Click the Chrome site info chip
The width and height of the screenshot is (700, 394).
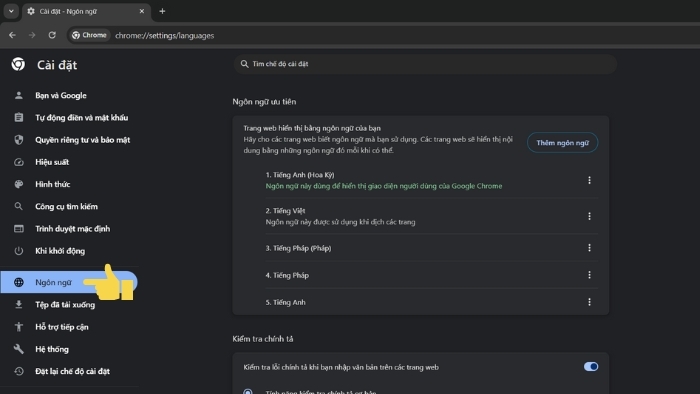pyautogui.click(x=89, y=35)
